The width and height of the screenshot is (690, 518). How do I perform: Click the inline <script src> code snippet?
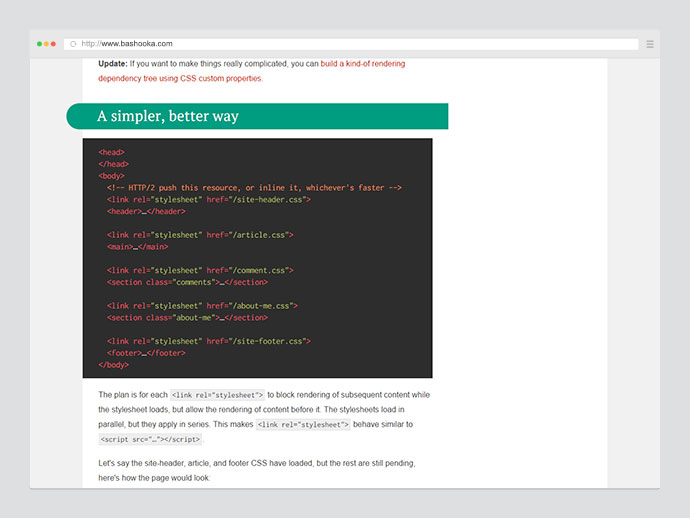(150, 439)
